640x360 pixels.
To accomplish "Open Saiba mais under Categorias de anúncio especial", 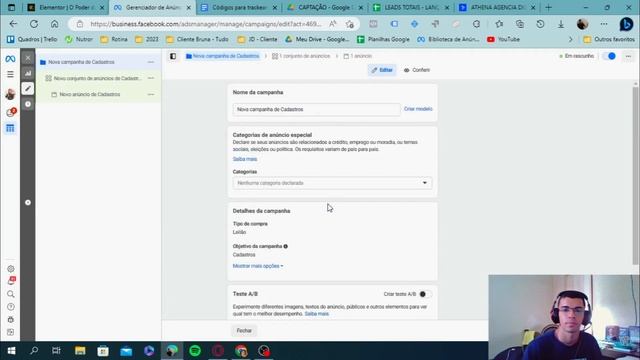I will point(245,159).
